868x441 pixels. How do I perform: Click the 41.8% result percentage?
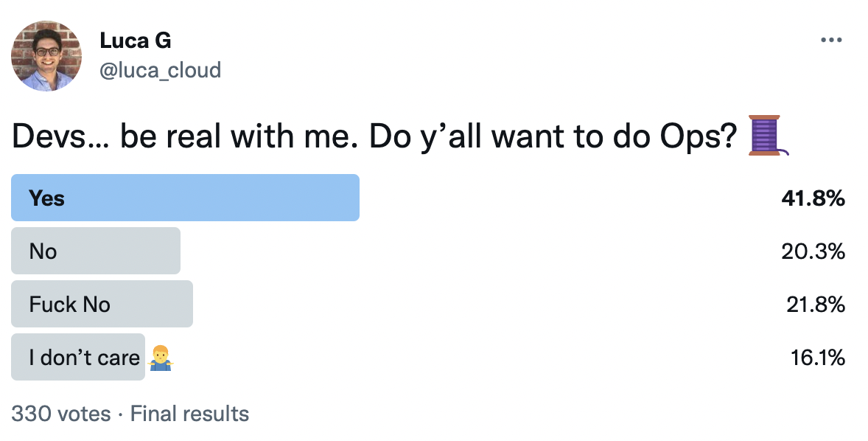[813, 198]
